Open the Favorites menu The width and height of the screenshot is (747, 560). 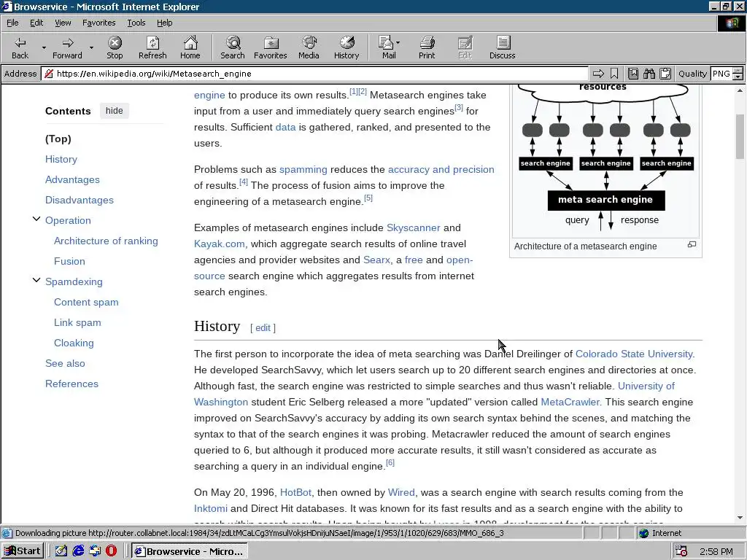tap(98, 23)
